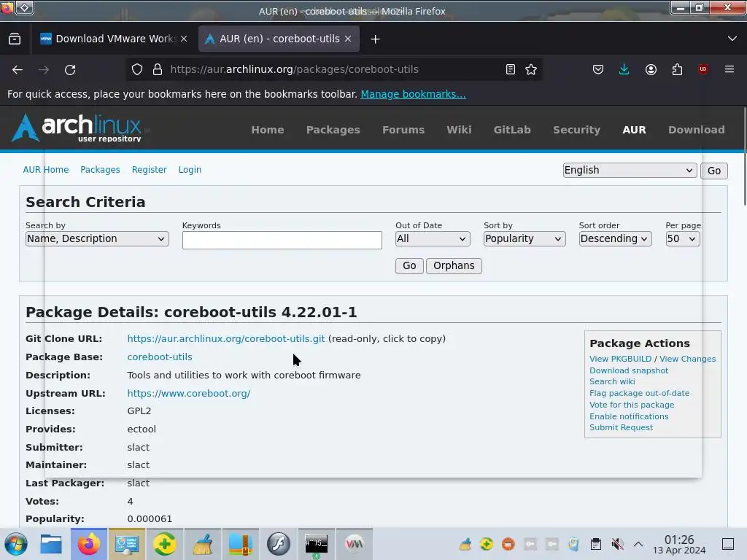Toggle reader view icon in address bar
Viewport: 747px width, 560px height.
(x=510, y=69)
